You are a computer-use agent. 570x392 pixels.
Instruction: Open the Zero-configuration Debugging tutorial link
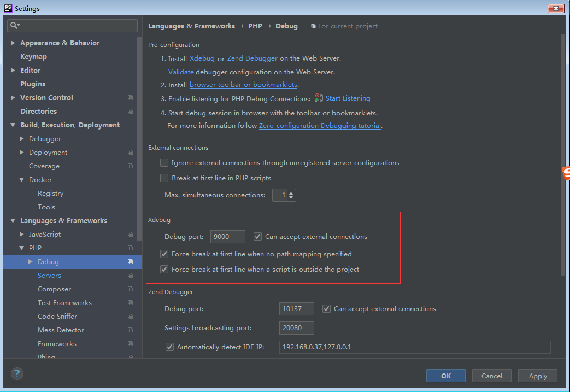pos(320,126)
